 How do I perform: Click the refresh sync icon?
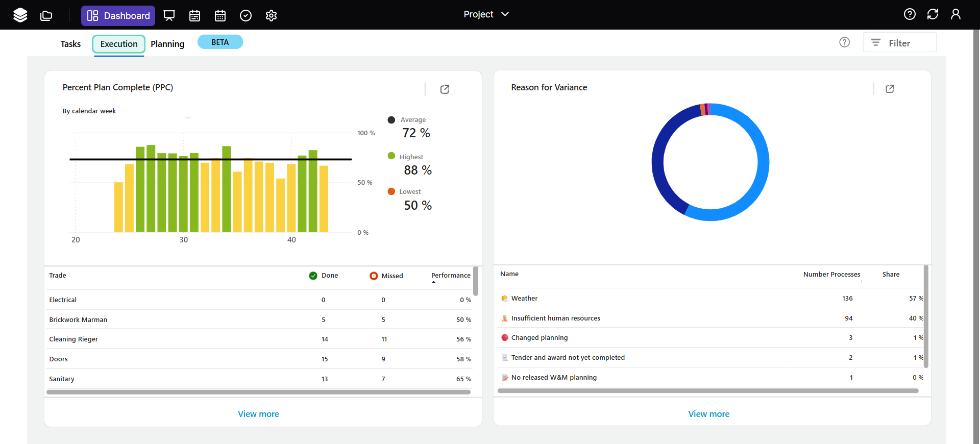click(x=933, y=14)
